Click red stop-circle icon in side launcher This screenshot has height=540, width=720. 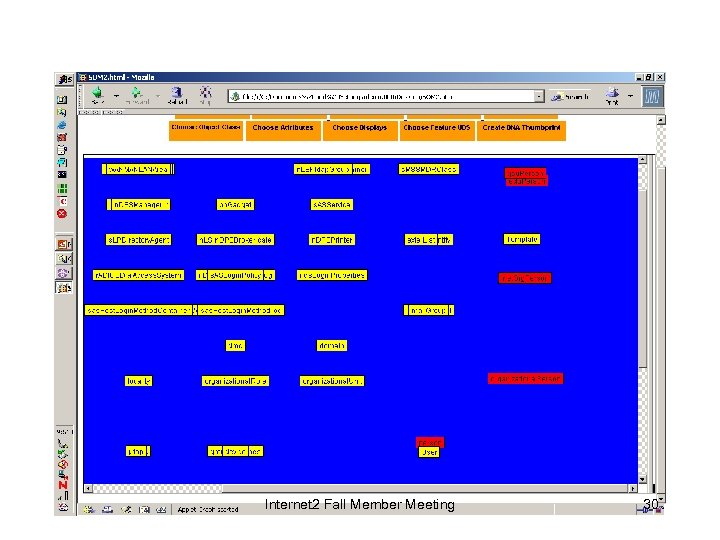click(62, 214)
